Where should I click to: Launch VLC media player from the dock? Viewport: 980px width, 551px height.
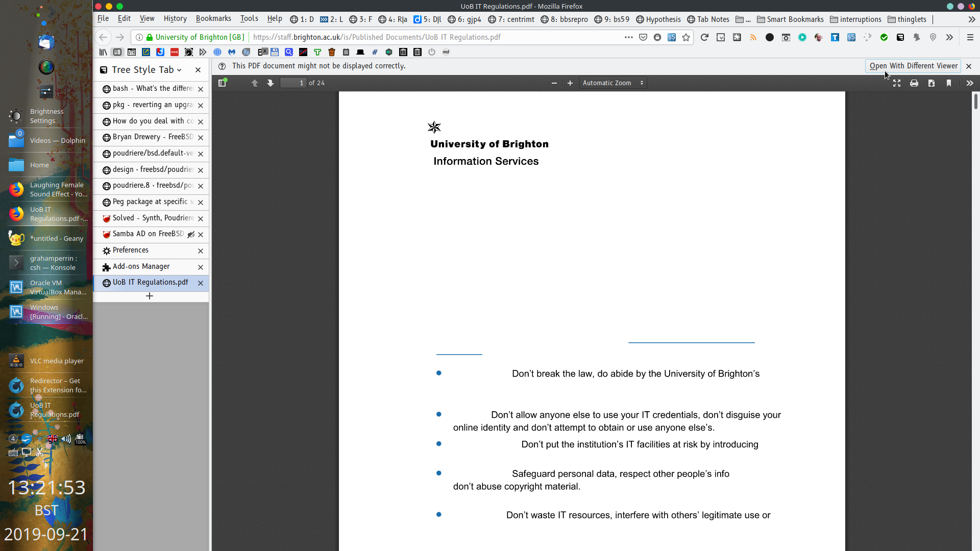point(16,361)
